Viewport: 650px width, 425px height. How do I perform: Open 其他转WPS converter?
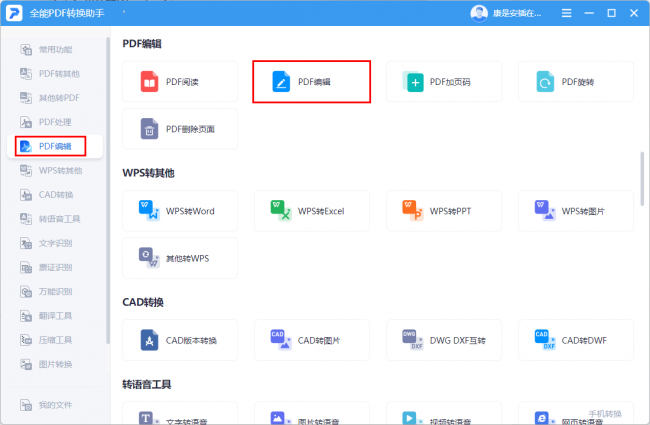pyautogui.click(x=180, y=258)
